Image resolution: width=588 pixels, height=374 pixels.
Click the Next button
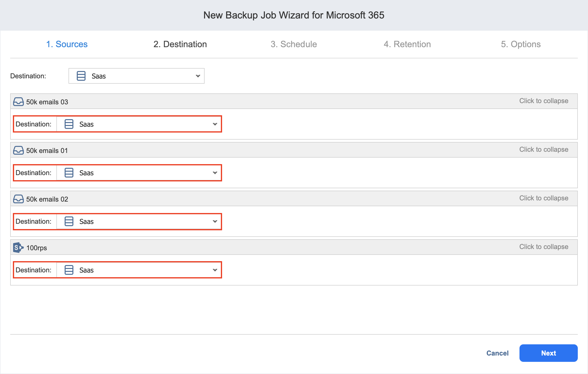(x=548, y=353)
